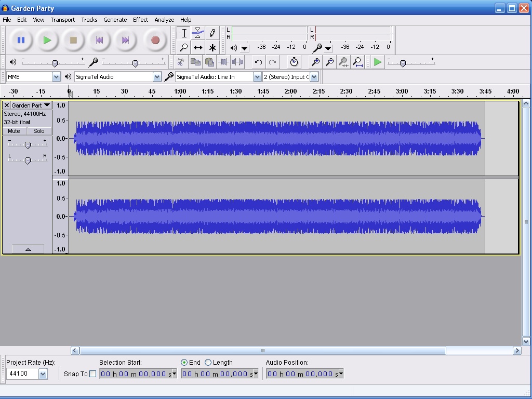
Task: Click the Pause transport button
Action: [x=21, y=40]
